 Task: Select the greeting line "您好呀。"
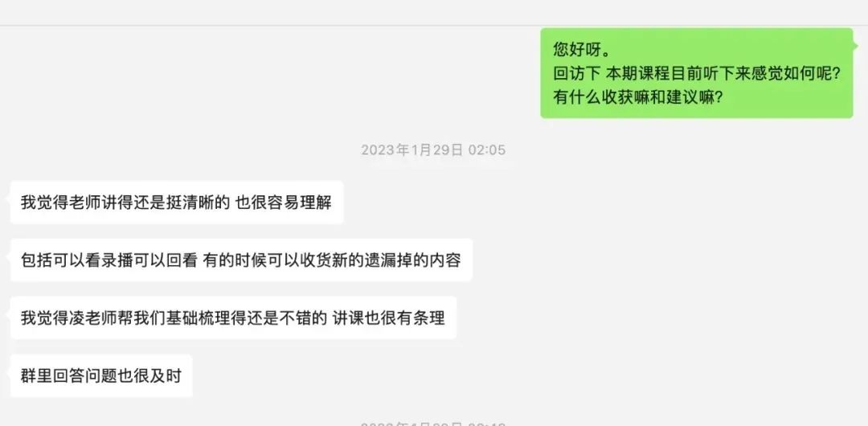(x=582, y=50)
